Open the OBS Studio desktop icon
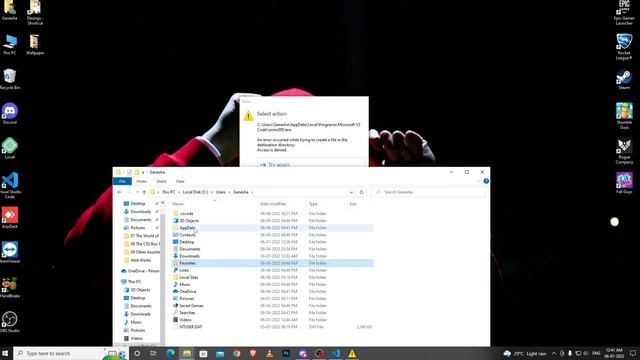Viewport: 640px width, 360px height. pos(10,322)
